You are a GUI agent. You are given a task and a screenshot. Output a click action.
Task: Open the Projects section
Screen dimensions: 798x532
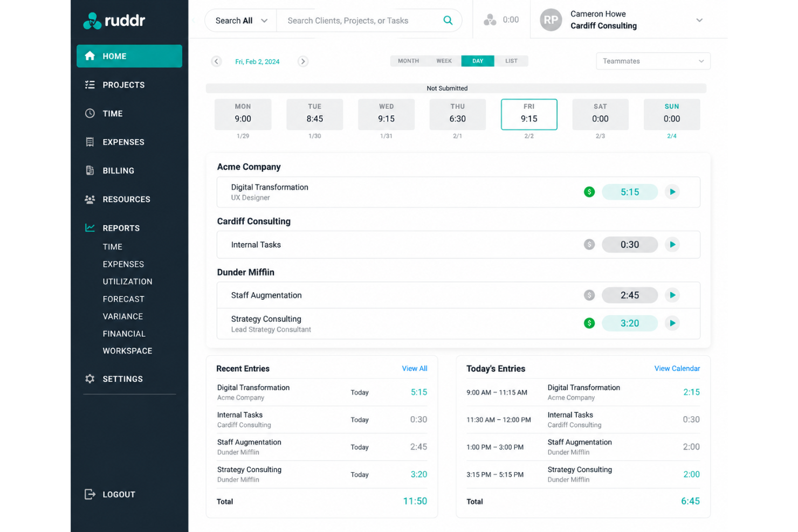[x=123, y=85]
